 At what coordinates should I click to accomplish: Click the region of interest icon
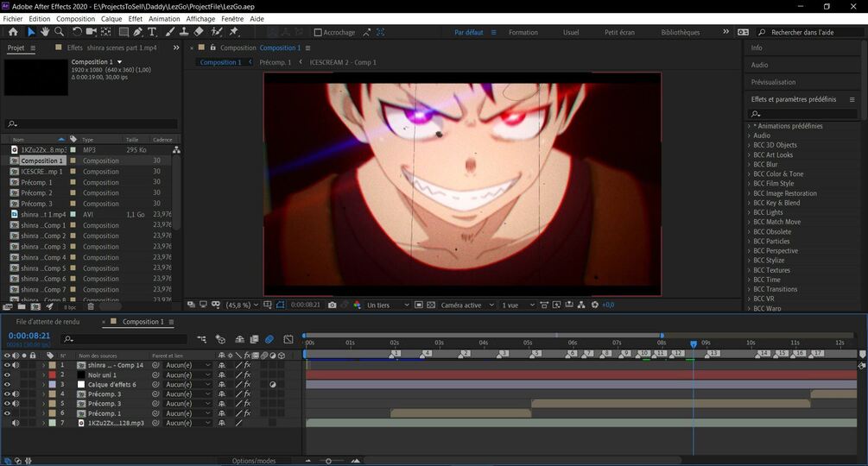click(419, 305)
